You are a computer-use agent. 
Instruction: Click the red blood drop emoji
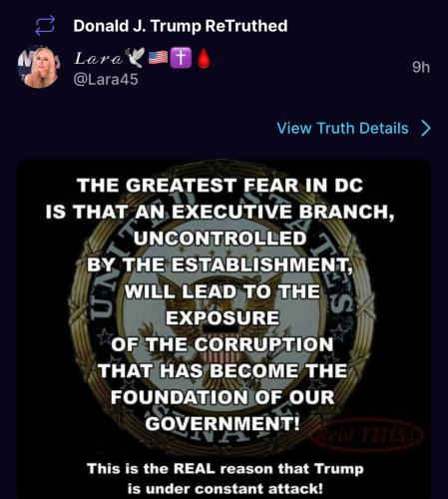pyautogui.click(x=204, y=58)
